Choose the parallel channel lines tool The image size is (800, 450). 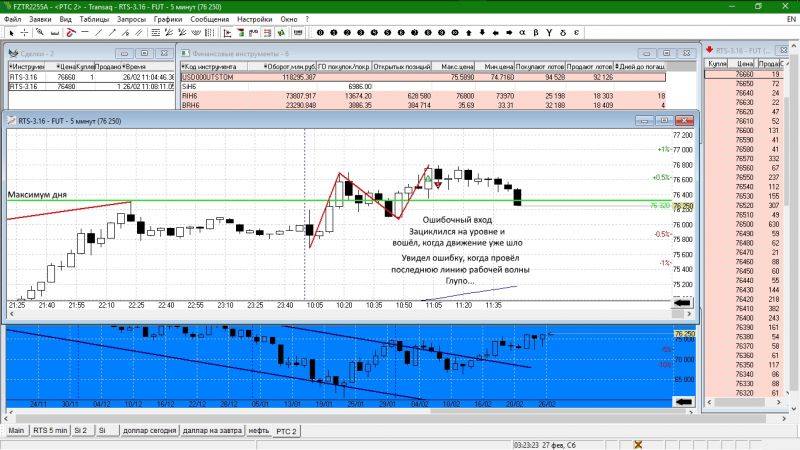click(139, 33)
